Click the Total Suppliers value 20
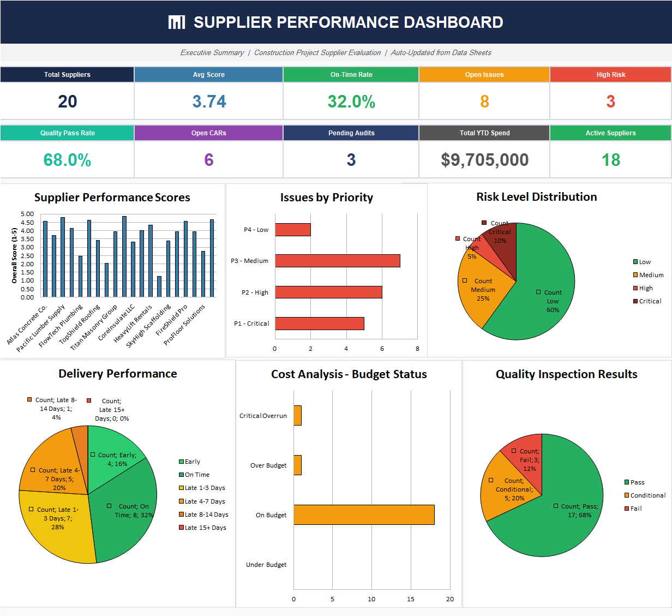 pos(68,101)
